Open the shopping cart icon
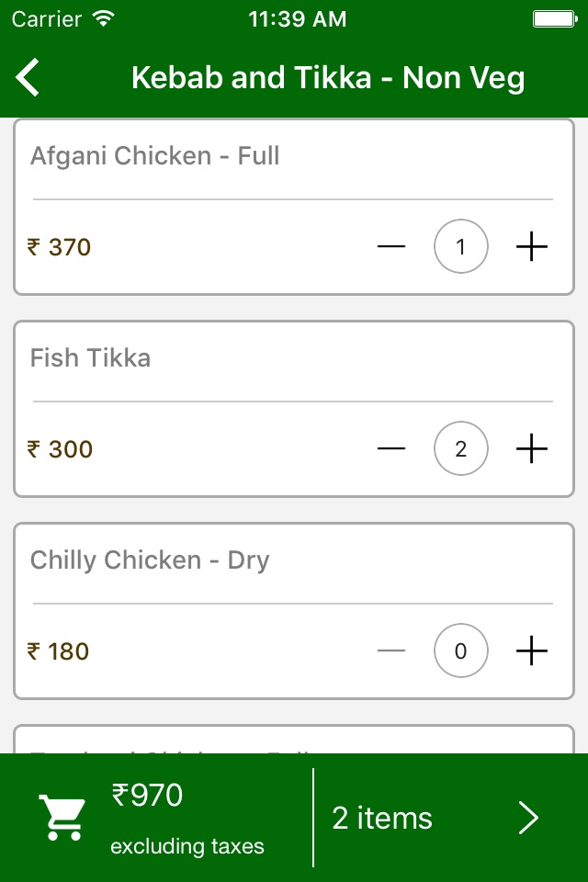 (x=62, y=818)
